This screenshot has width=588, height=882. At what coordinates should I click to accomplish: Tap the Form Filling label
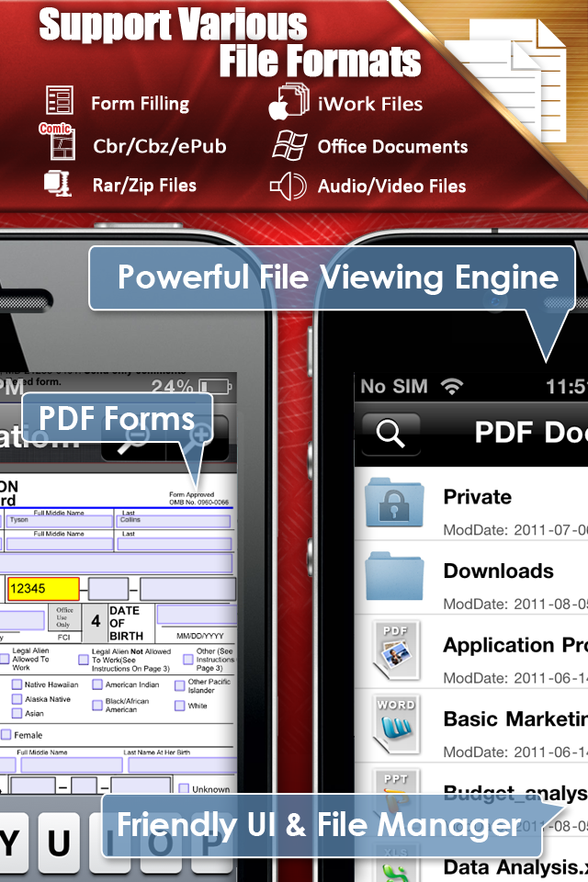[140, 104]
